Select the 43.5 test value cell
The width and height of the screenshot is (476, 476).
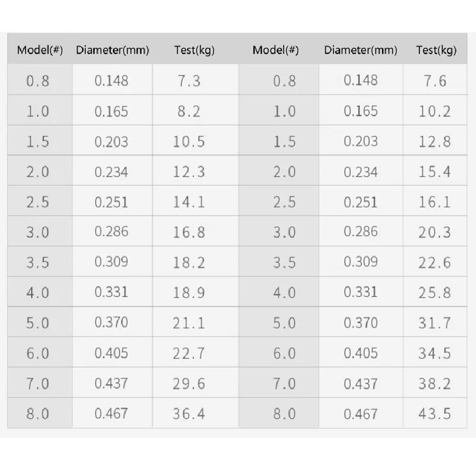coord(434,413)
